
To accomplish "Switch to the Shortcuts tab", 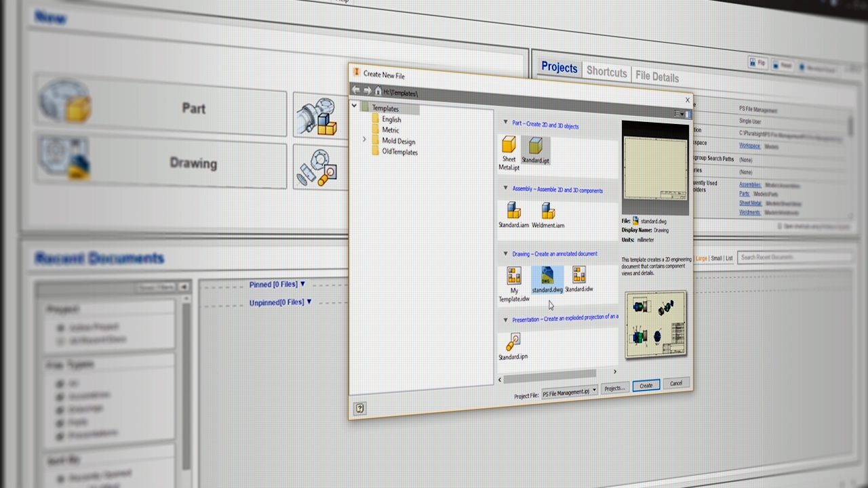I will (x=606, y=72).
